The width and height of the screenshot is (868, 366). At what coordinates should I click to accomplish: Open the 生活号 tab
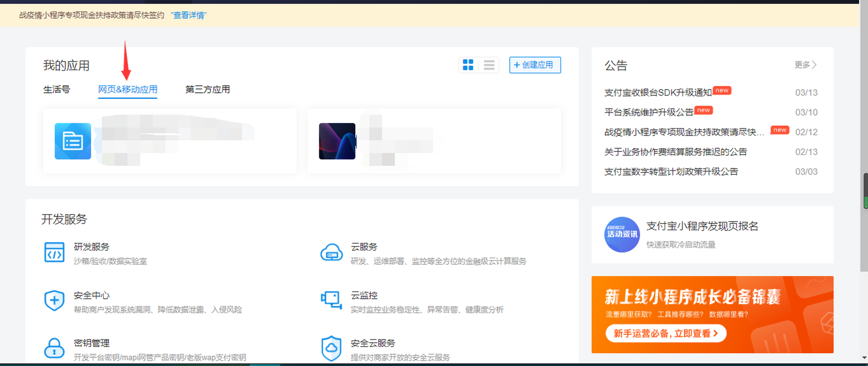click(57, 89)
